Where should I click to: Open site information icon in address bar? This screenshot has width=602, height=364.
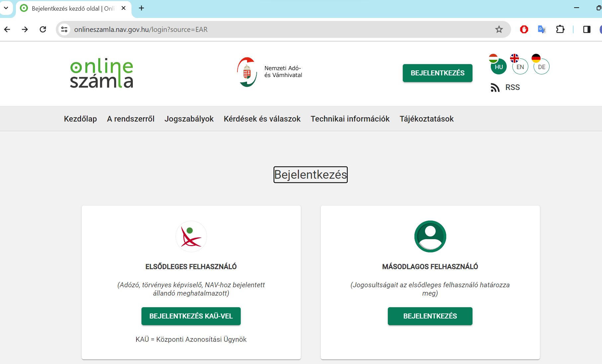[64, 30]
